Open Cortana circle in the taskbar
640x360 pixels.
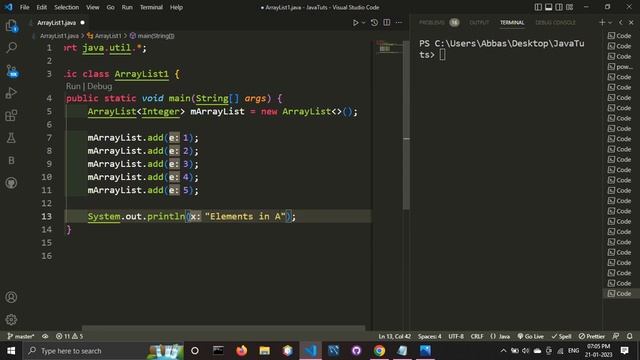[195, 351]
